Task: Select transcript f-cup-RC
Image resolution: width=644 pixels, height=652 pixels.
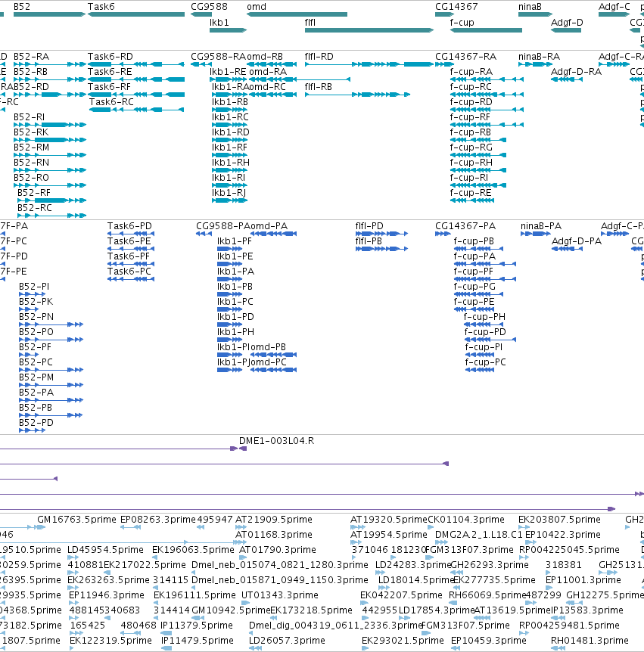Action: 487,95
